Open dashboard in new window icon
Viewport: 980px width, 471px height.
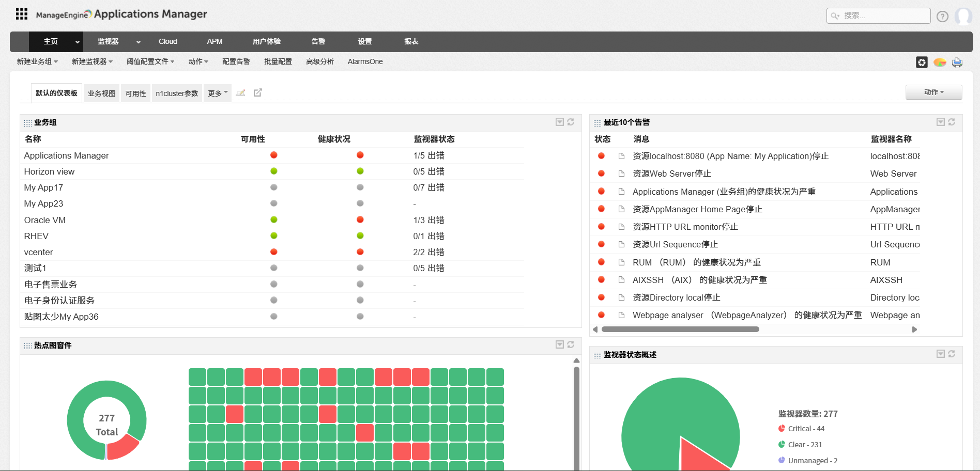(x=258, y=92)
